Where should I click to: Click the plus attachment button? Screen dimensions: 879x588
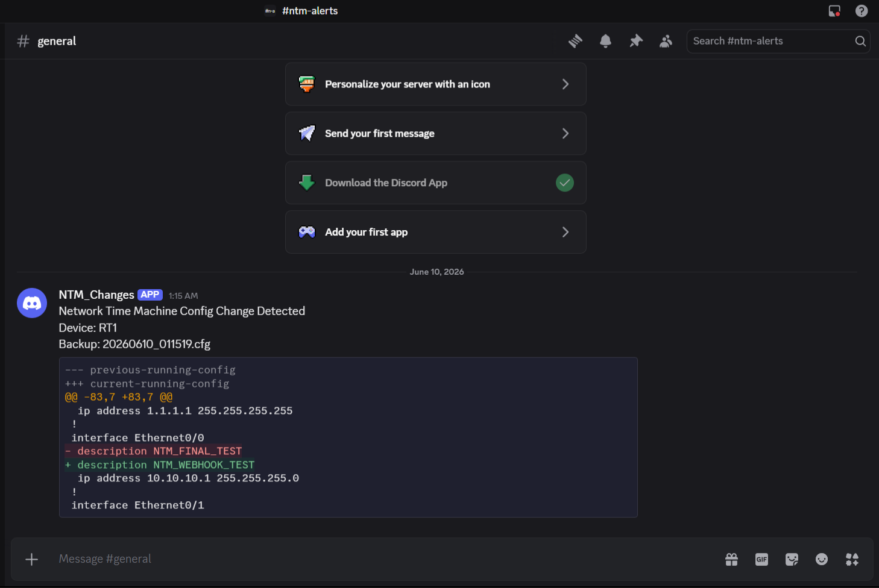(32, 559)
